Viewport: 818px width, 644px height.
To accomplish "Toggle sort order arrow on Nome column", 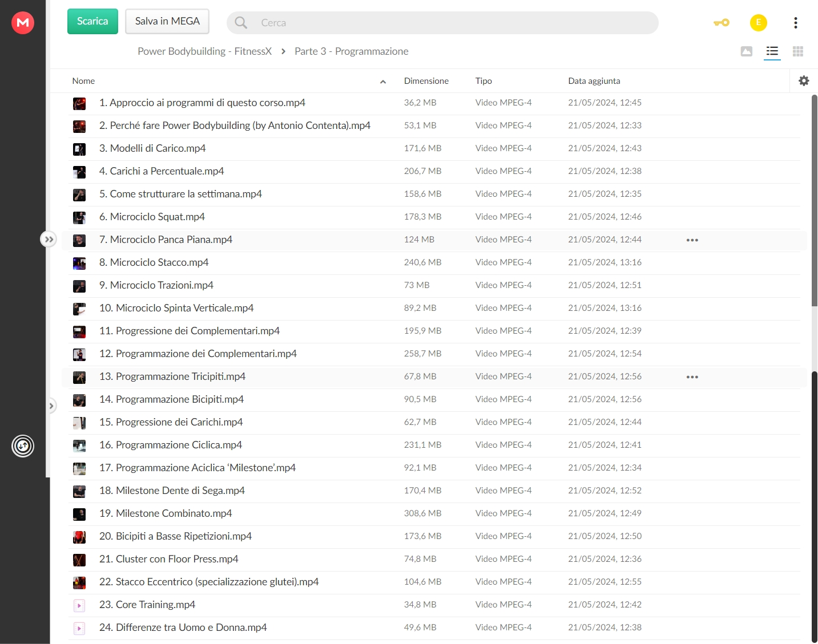I will pos(383,82).
